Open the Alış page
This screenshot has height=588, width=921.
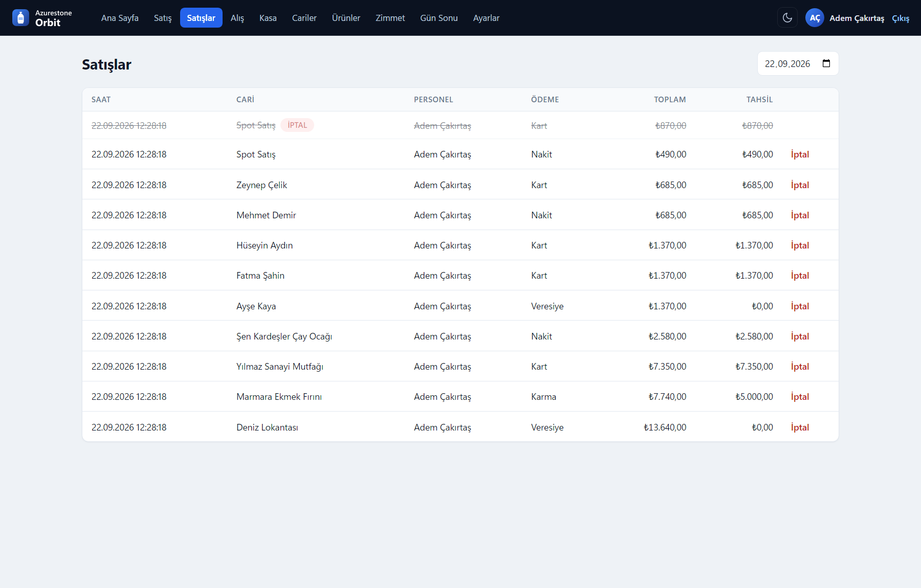tap(237, 18)
